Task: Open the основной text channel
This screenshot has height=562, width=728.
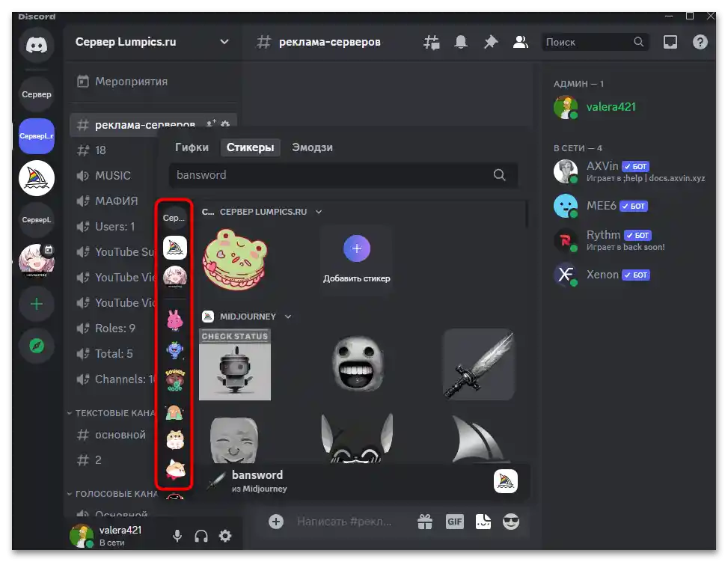Action: pyautogui.click(x=113, y=436)
